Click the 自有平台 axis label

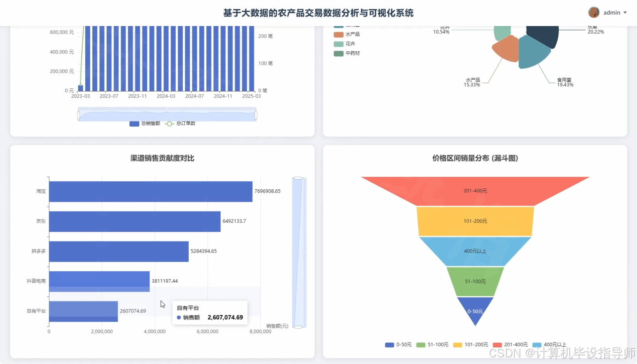click(36, 311)
